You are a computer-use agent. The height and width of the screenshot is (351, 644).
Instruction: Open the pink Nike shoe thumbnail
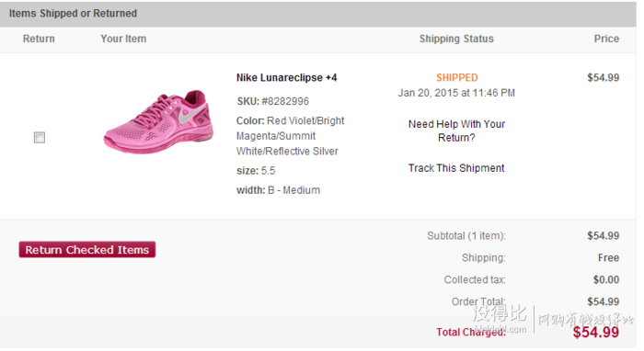[x=158, y=122]
